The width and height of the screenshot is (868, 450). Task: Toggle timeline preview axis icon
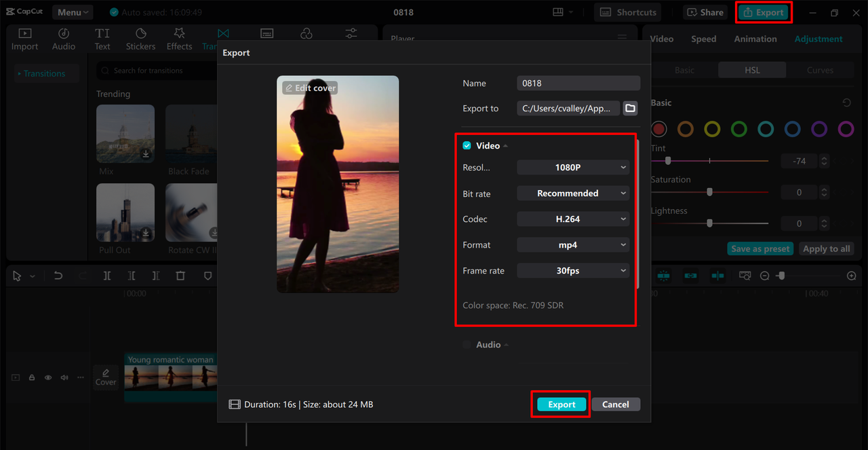pos(718,276)
